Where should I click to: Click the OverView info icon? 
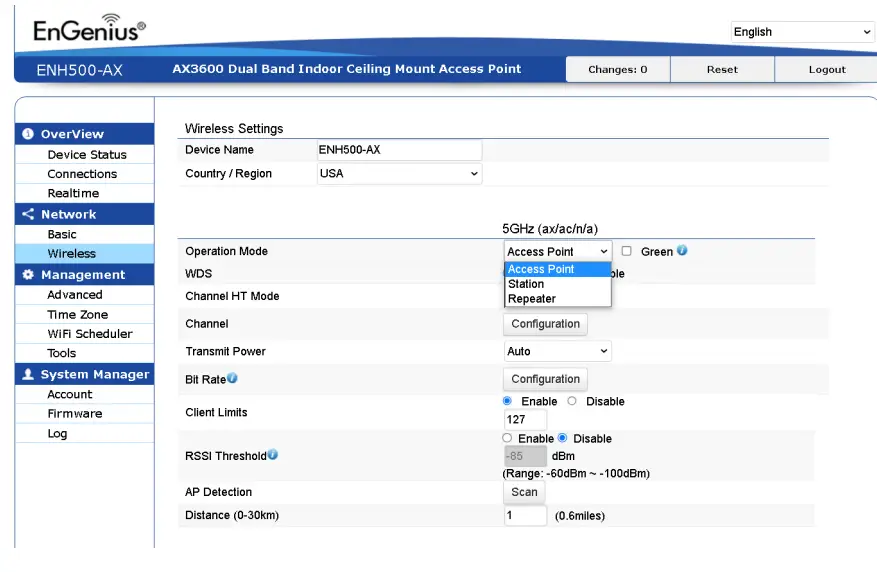point(28,134)
